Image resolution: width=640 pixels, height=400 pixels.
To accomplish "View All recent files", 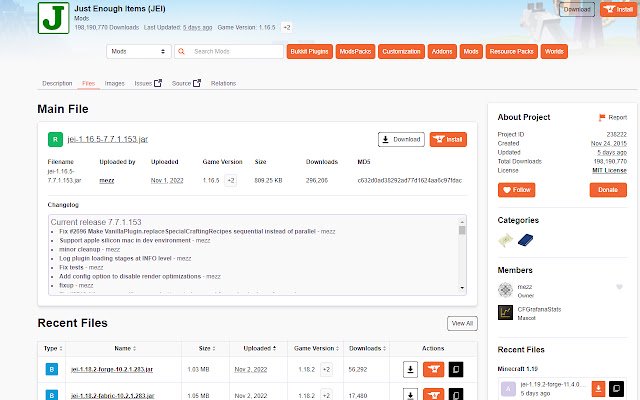I will pyautogui.click(x=462, y=323).
